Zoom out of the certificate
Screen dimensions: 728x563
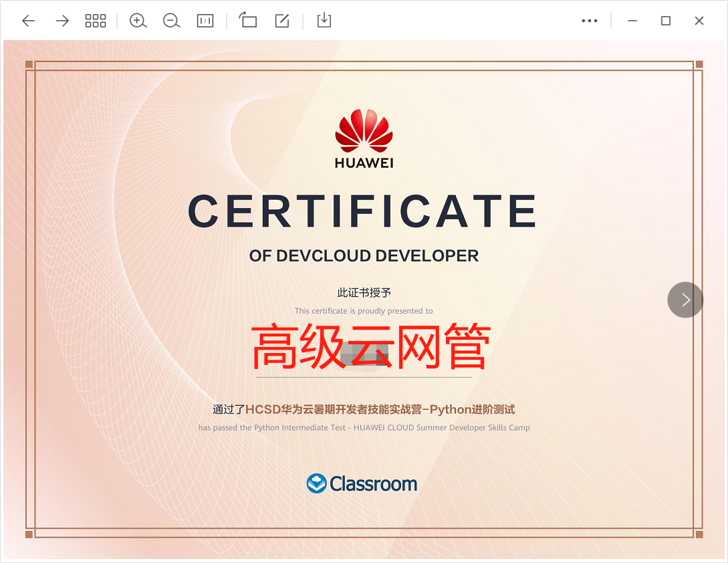tap(171, 21)
